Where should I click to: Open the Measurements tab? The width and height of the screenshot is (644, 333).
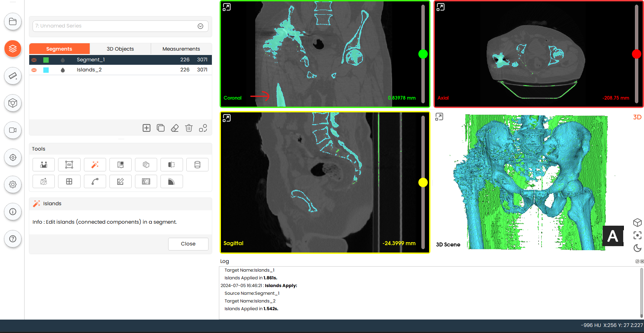pos(181,49)
